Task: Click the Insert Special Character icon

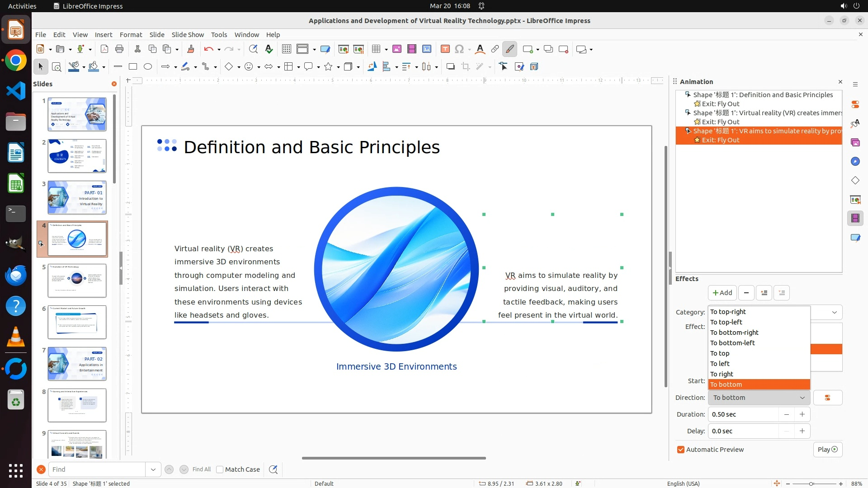Action: 459,49
